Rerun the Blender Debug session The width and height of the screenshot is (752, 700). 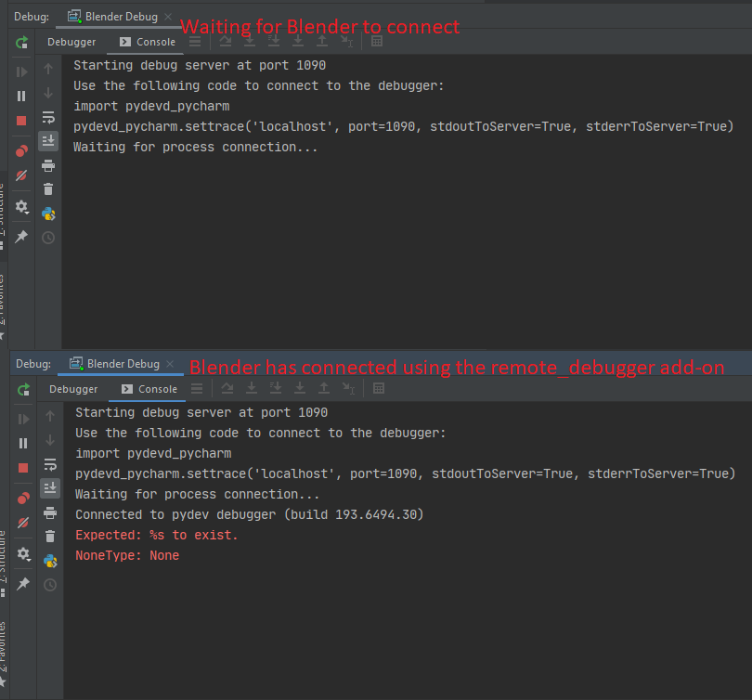(x=20, y=42)
